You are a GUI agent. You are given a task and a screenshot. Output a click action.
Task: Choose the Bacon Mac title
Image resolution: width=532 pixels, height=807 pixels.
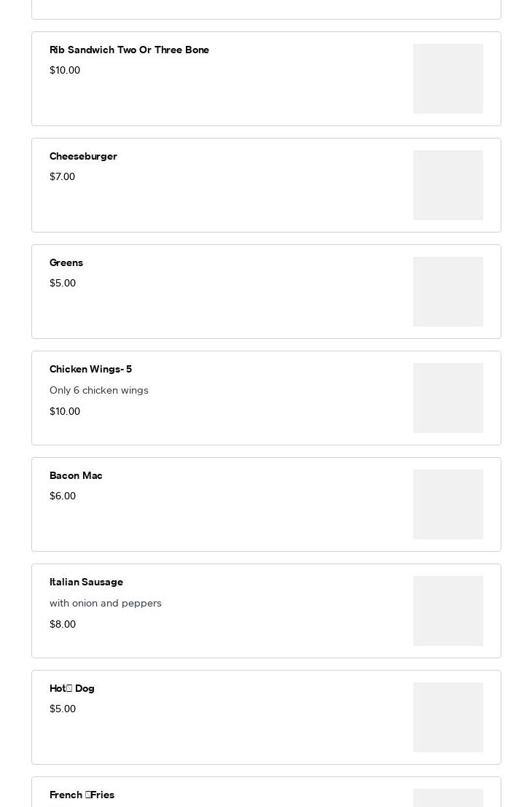point(76,476)
